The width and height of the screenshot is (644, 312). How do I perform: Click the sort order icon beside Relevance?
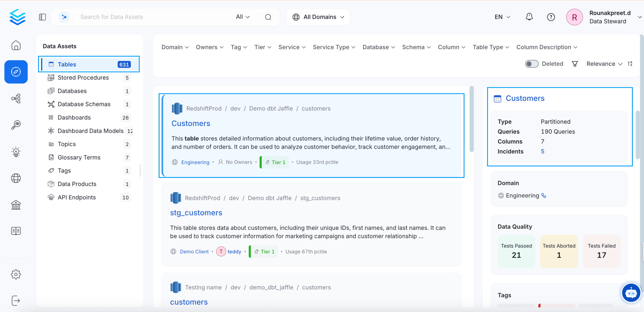[630, 64]
